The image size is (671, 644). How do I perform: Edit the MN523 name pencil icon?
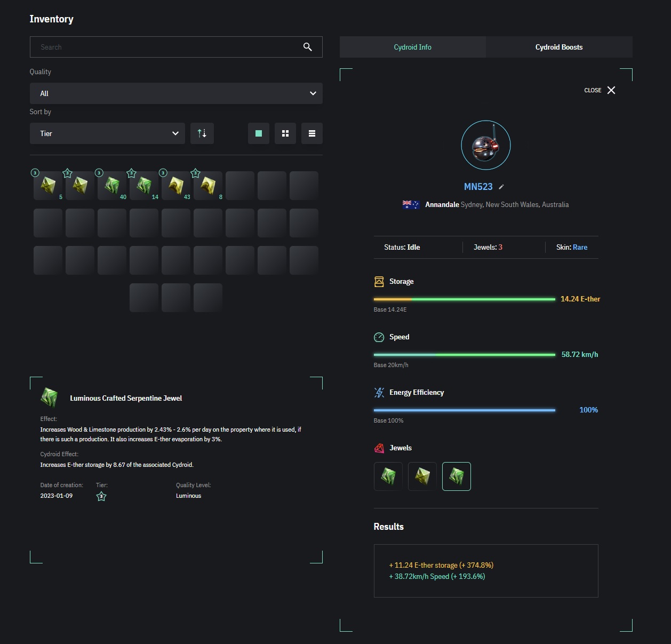(501, 187)
